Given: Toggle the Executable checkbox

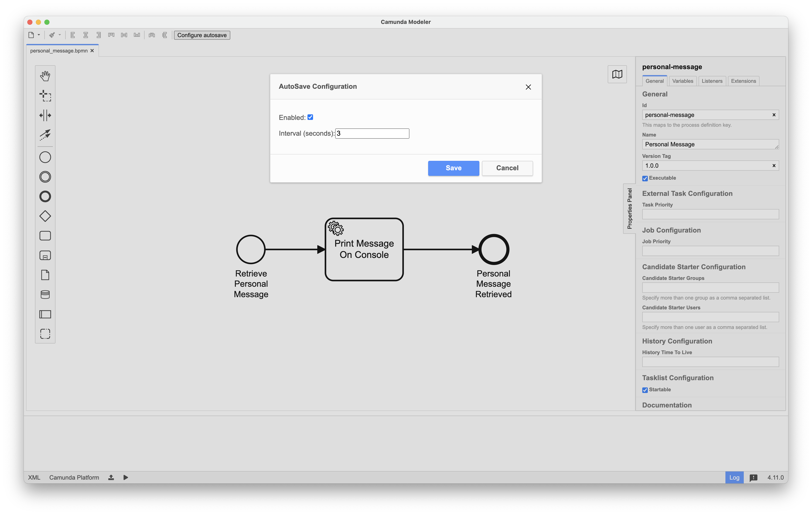Looking at the screenshot, I should coord(645,178).
